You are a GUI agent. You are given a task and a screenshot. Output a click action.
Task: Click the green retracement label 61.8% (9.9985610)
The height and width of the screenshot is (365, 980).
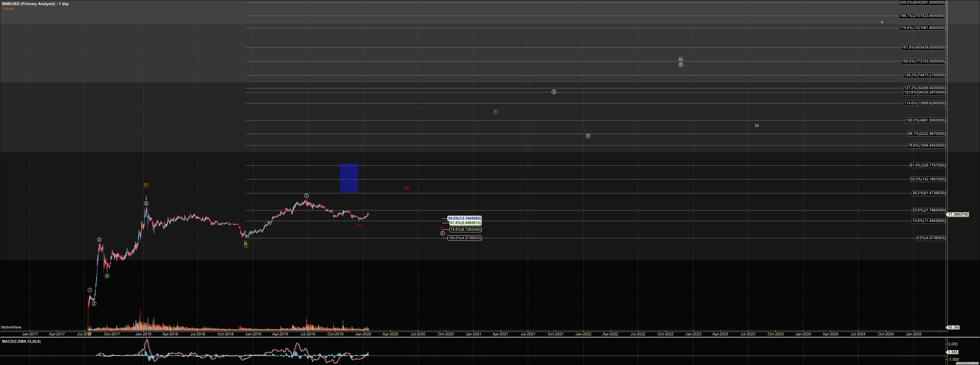click(x=465, y=223)
